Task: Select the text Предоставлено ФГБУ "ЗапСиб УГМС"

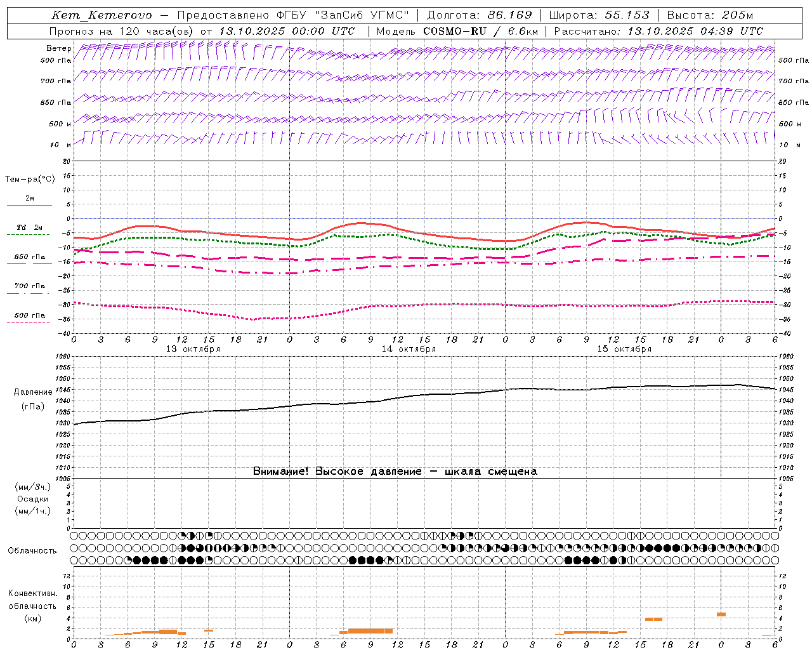Action: point(293,15)
